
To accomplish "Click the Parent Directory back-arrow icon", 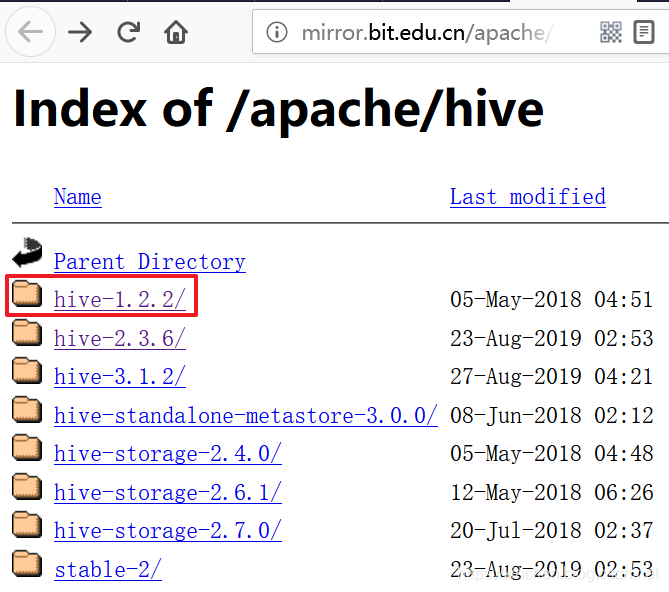I will click(27, 252).
